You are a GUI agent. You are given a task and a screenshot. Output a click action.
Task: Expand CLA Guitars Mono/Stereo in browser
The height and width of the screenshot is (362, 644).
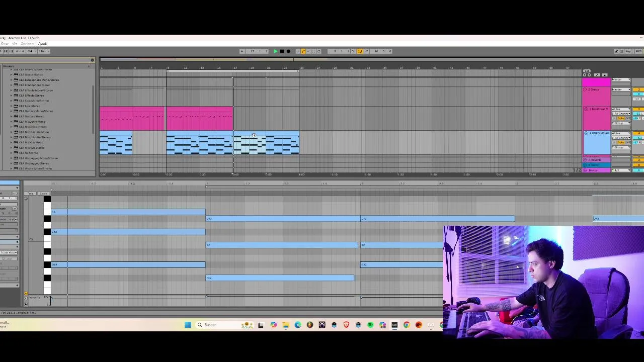point(12,111)
